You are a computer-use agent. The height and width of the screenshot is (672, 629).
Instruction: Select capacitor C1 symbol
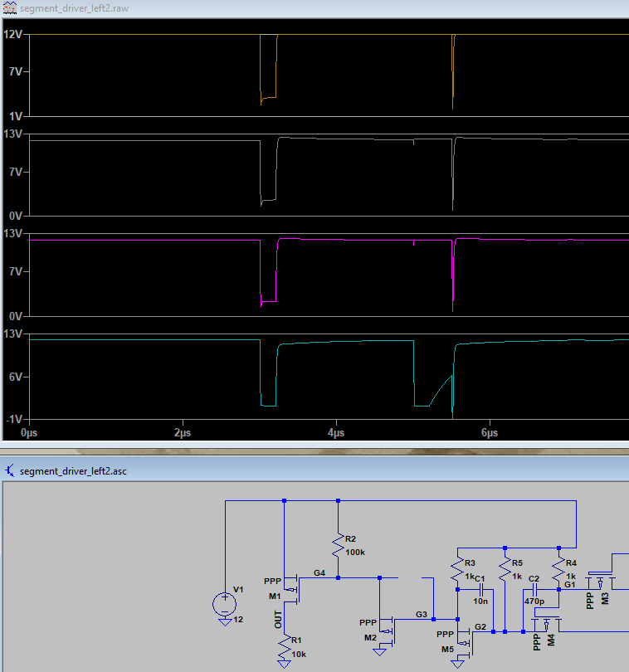point(481,590)
